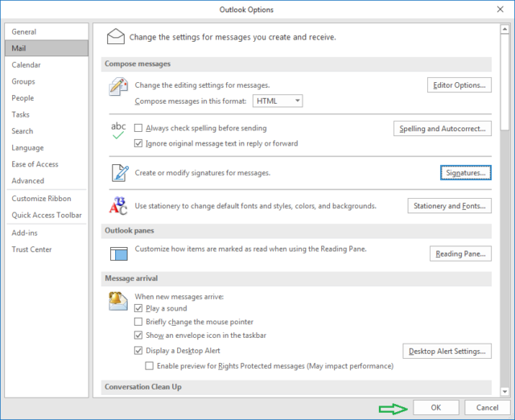
Task: Confirm changes with the OK button
Action: [435, 407]
